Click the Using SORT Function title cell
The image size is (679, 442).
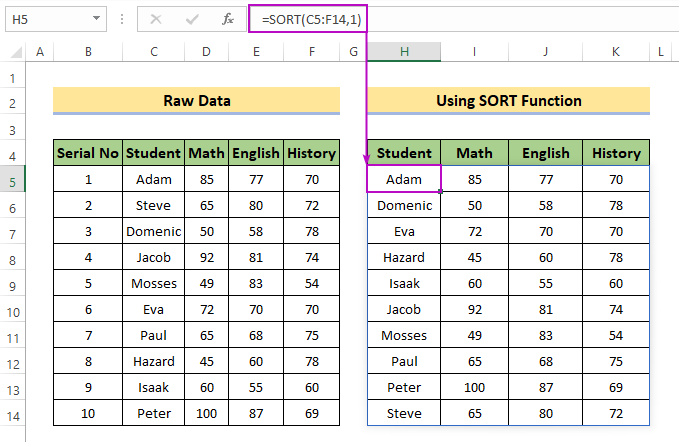[508, 101]
